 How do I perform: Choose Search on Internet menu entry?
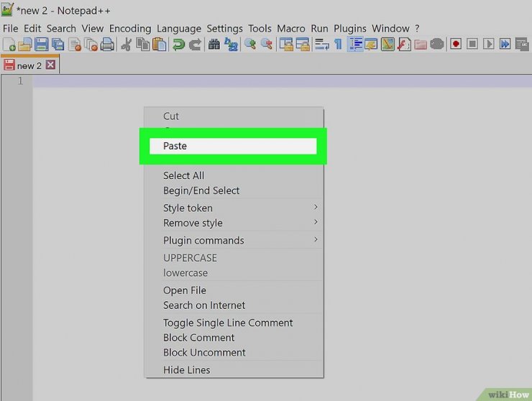coord(234,305)
